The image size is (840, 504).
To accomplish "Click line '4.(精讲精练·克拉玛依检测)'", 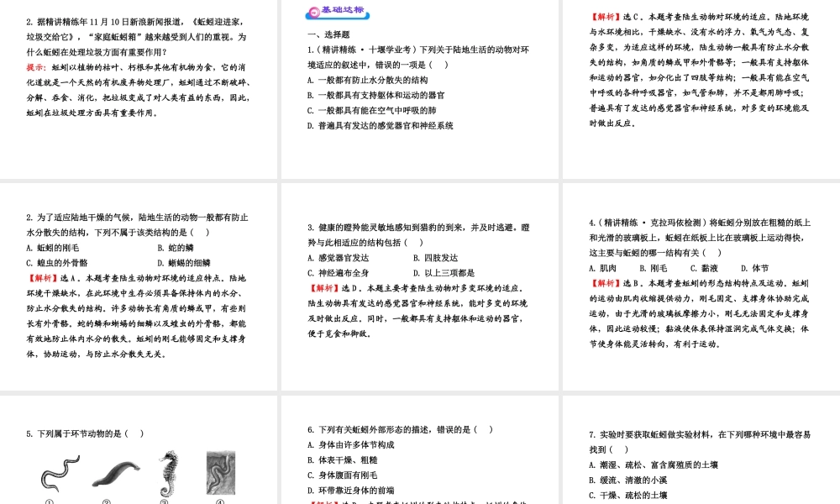I will [700, 223].
